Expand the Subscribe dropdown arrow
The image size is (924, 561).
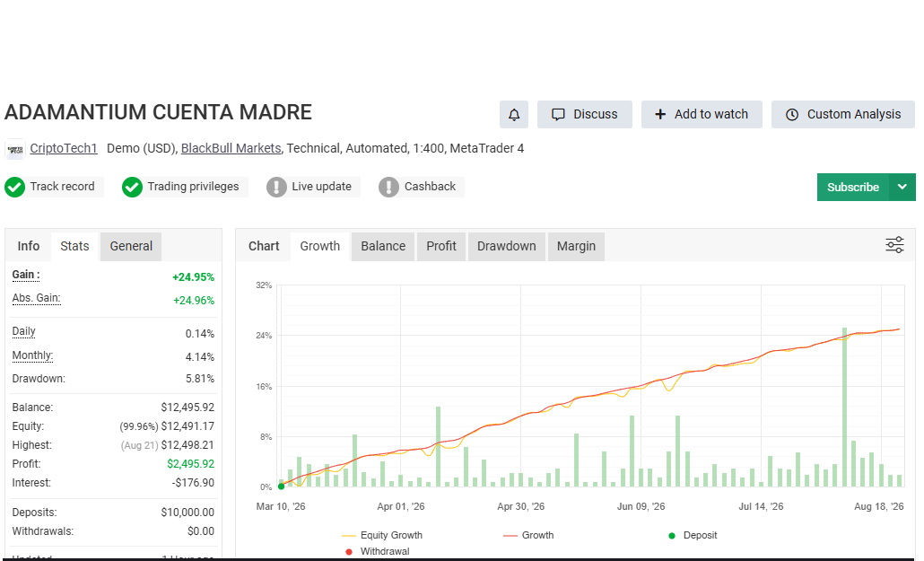(x=902, y=187)
